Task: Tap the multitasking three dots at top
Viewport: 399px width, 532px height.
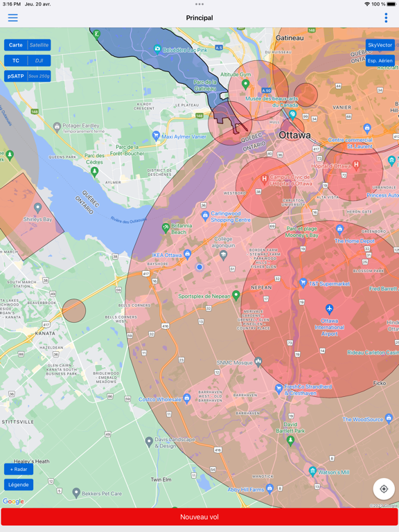Action: pyautogui.click(x=199, y=4)
